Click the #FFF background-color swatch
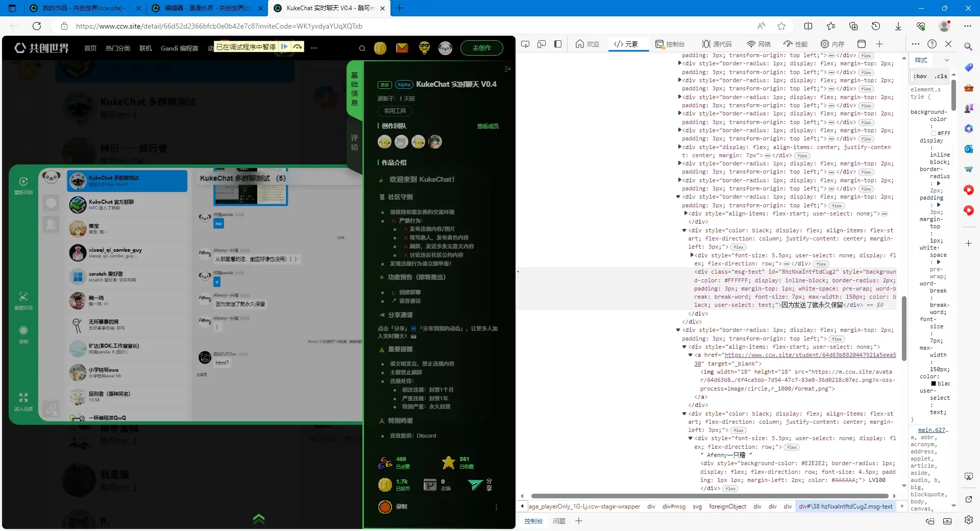This screenshot has height=531, width=980. coord(934,133)
